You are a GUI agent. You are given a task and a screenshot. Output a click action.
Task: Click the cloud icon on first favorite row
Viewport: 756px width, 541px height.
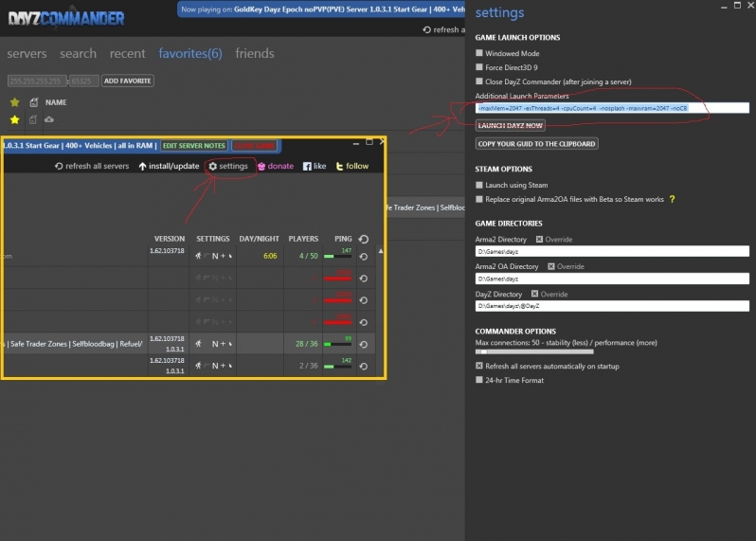pyautogui.click(x=49, y=119)
